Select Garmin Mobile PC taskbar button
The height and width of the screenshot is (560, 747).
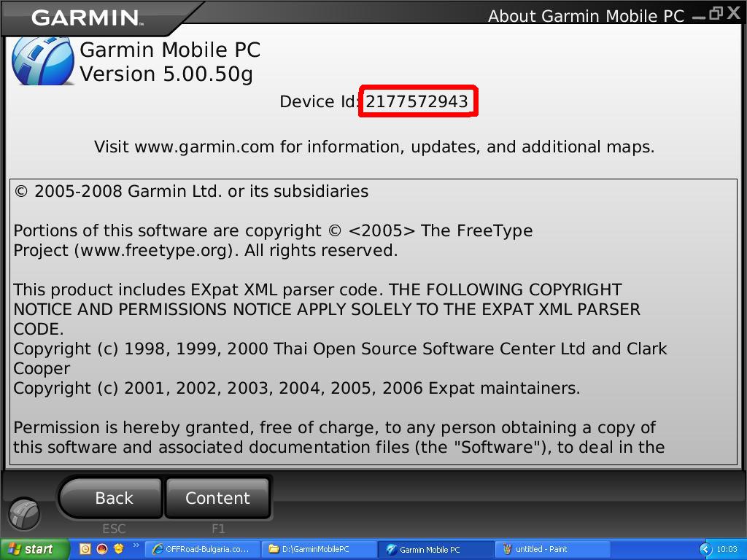[x=436, y=549]
